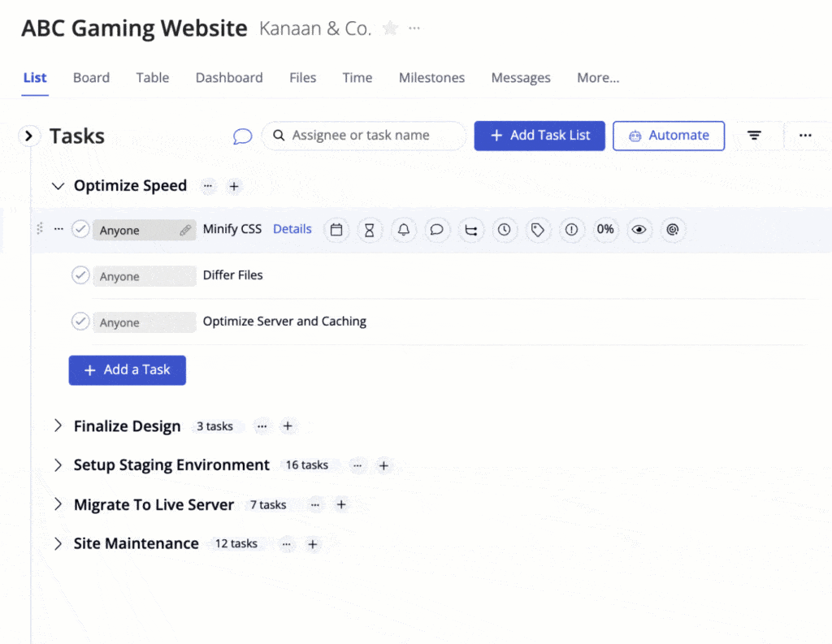
Task: Add task plus beside Migrate To Live Server
Action: tap(341, 504)
